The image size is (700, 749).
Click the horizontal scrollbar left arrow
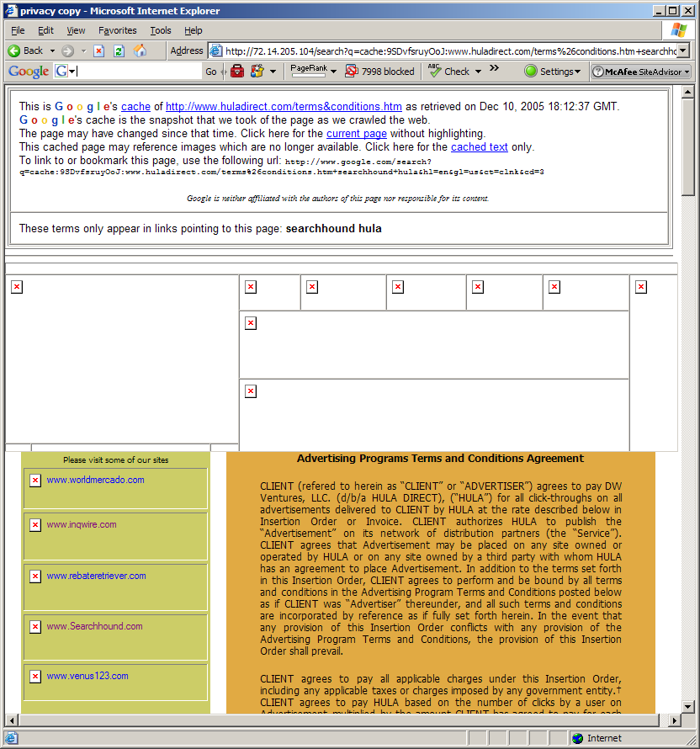click(x=11, y=720)
